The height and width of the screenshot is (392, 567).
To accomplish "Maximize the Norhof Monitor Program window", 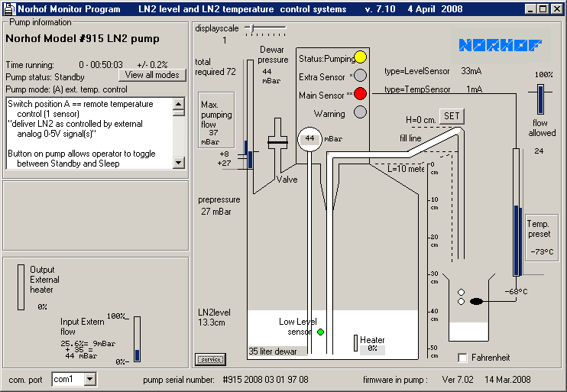I will 543,9.
